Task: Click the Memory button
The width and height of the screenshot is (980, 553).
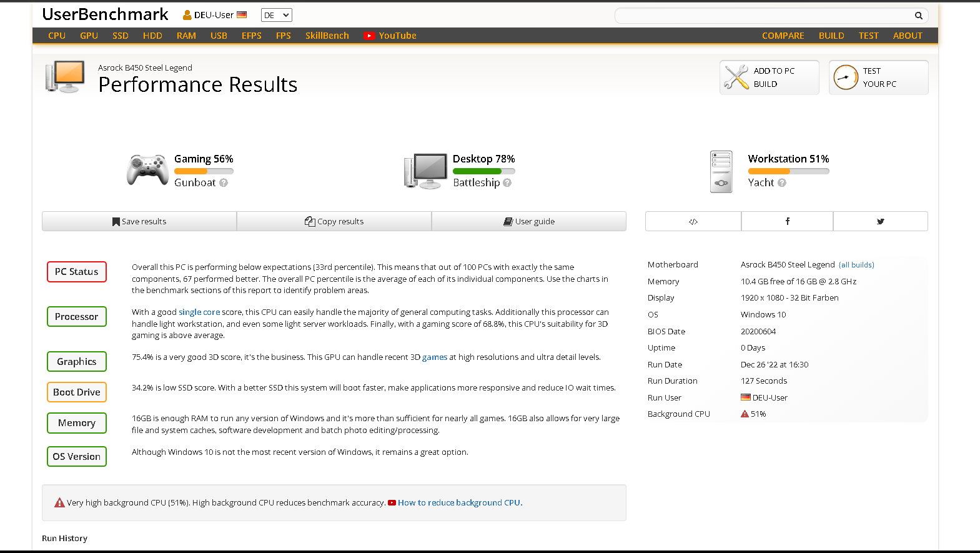Action: (x=77, y=423)
